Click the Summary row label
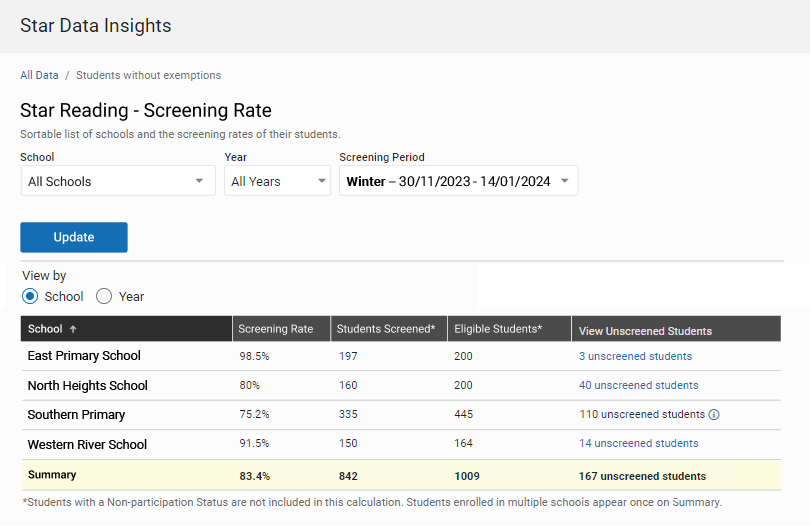The height and width of the screenshot is (528, 810). [52, 475]
